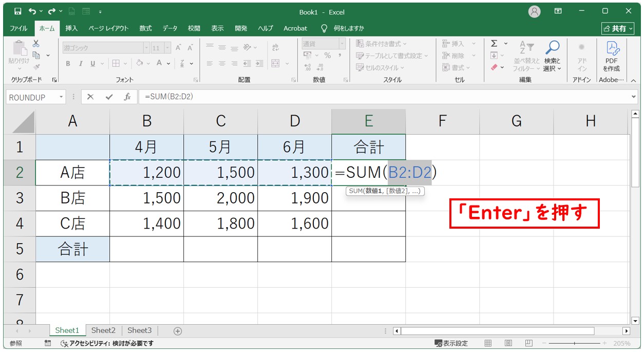Click 表示設定 in status bar
644x352 pixels.
451,343
